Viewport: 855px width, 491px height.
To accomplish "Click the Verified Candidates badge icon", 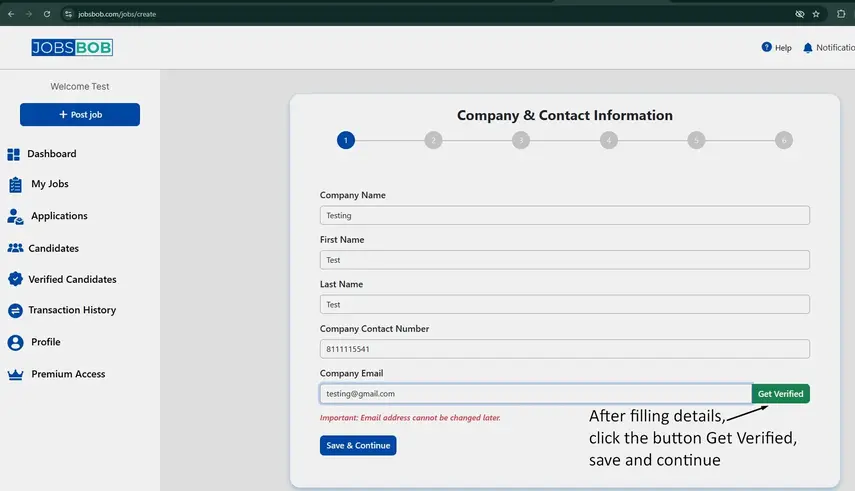I will [x=15, y=279].
